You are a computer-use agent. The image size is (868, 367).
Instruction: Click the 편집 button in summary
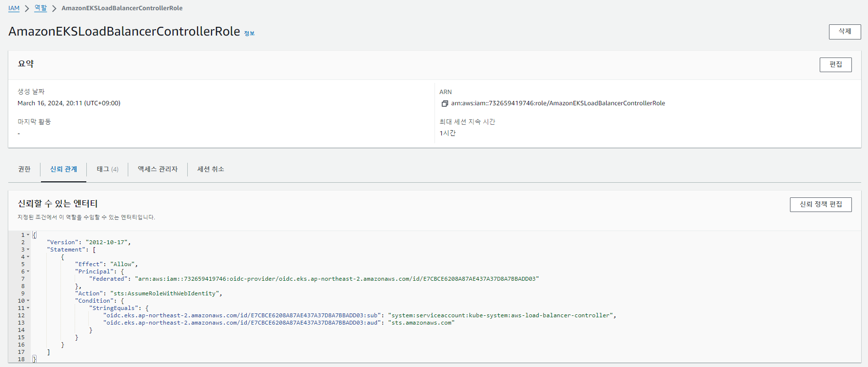835,65
